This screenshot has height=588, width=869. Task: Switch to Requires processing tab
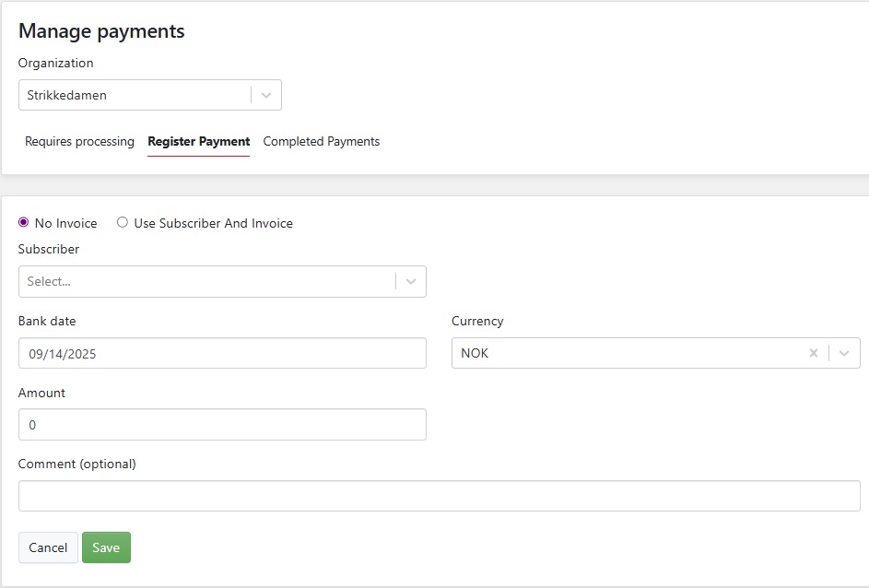(79, 141)
